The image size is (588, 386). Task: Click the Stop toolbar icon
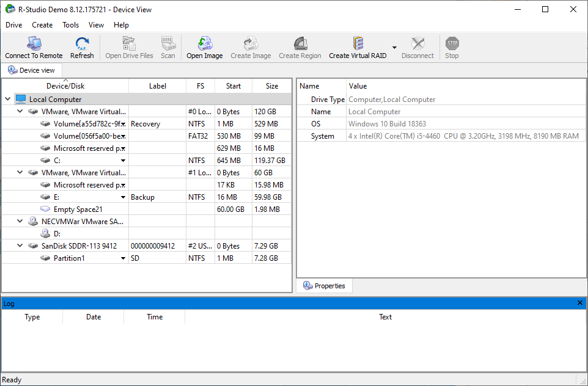click(452, 43)
